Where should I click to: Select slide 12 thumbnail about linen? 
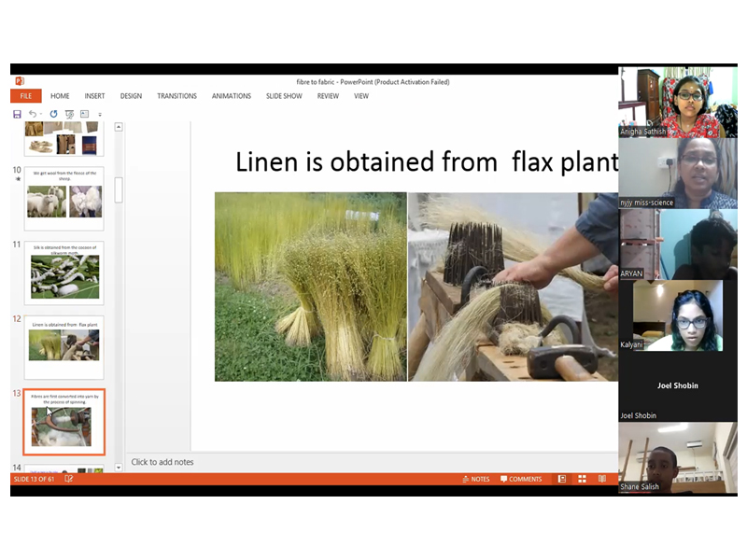64,345
